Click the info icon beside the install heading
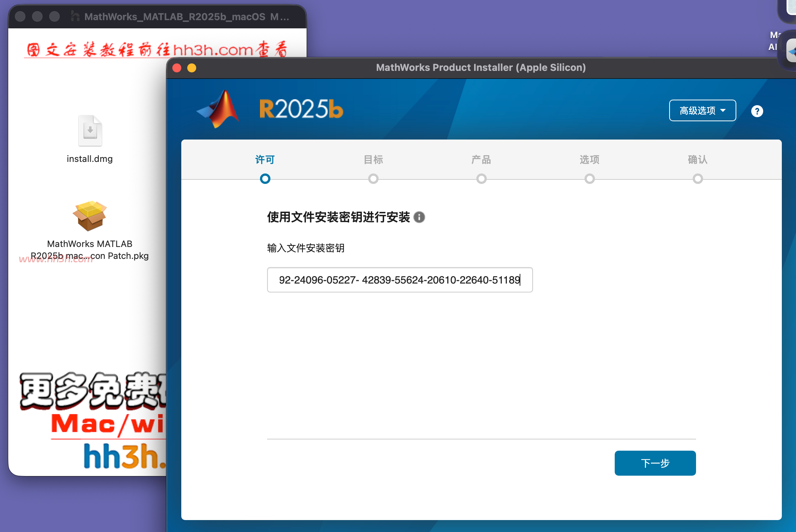The height and width of the screenshot is (532, 796). tap(419, 217)
